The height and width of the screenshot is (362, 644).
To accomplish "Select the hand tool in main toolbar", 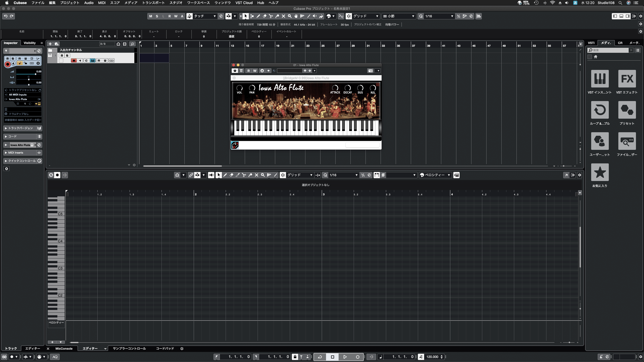I will pos(296,16).
